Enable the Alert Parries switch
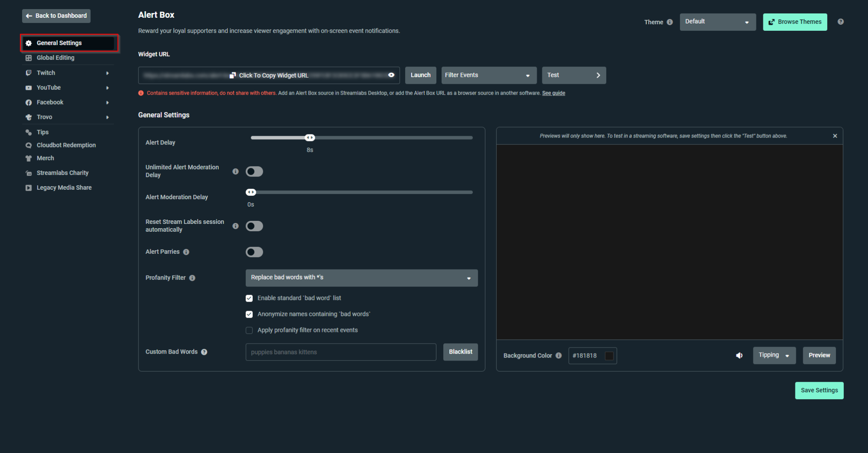 254,252
